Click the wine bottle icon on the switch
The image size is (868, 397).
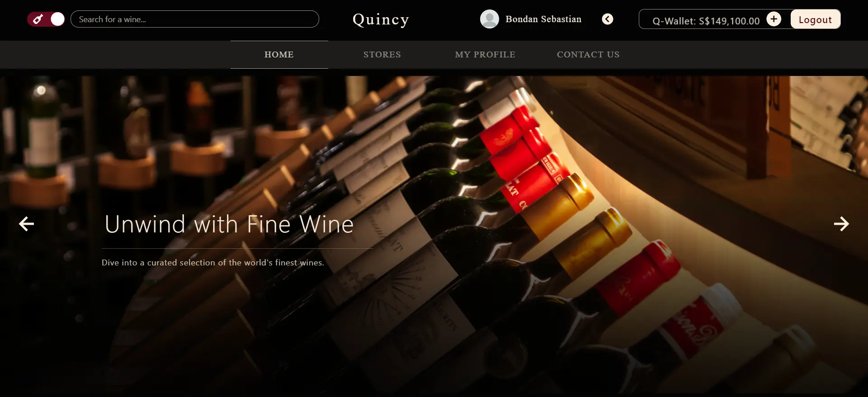[38, 19]
